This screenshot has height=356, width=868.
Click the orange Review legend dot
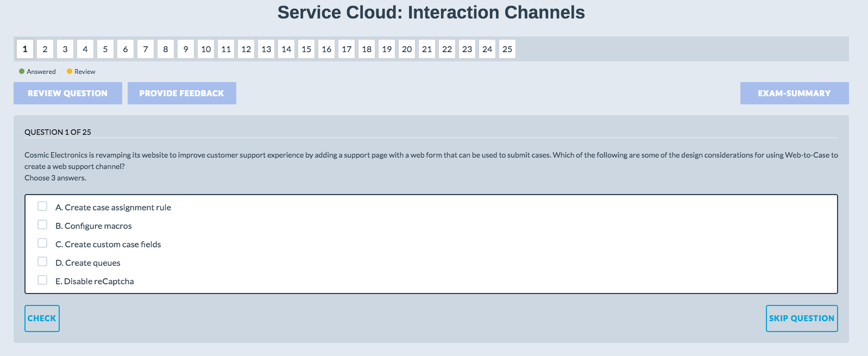70,71
